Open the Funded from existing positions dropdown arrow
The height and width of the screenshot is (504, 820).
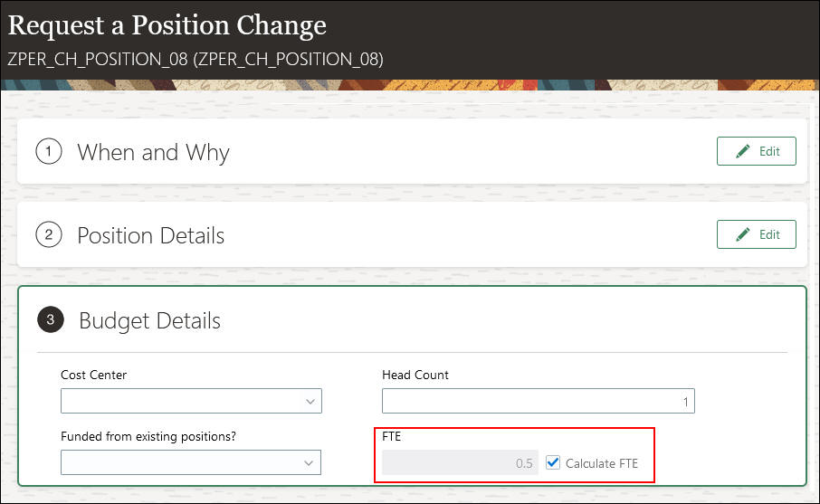click(x=310, y=462)
